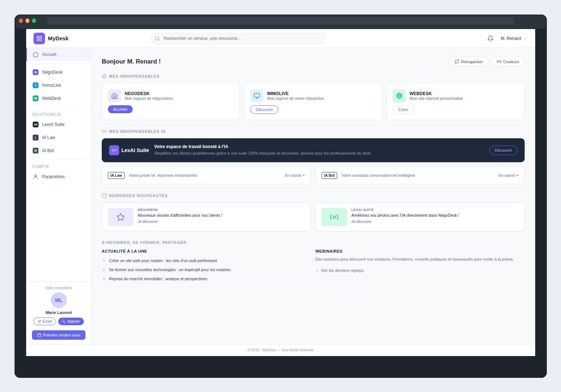Click the IMMOLIVE card monitor icon

257,96
